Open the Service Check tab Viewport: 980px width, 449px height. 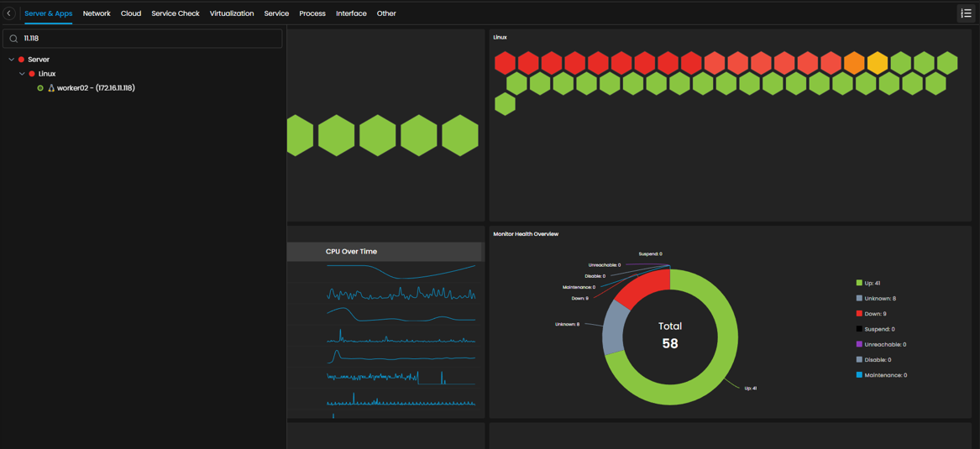176,13
